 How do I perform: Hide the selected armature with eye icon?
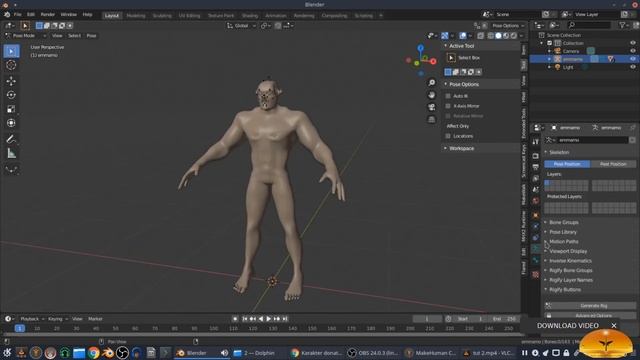633,59
